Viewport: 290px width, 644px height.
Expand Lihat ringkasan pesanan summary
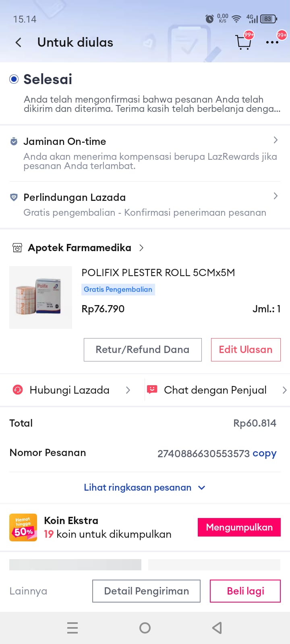click(x=144, y=487)
